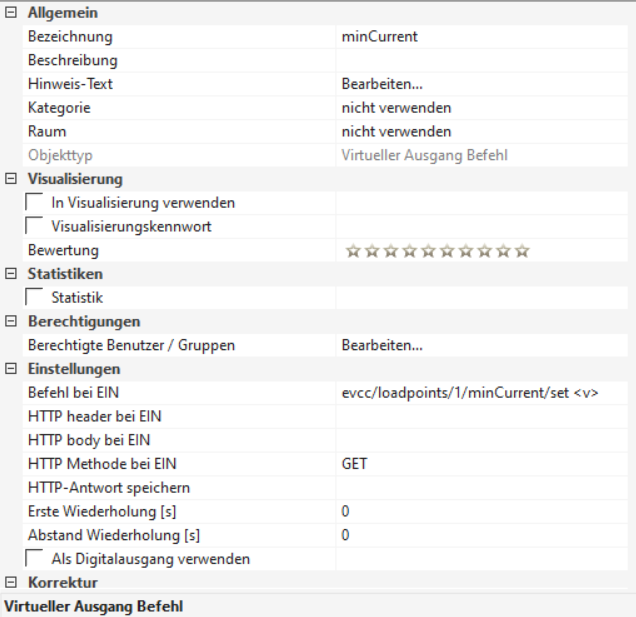
Task: Click the Hinweis-Text property label
Action: tap(70, 84)
